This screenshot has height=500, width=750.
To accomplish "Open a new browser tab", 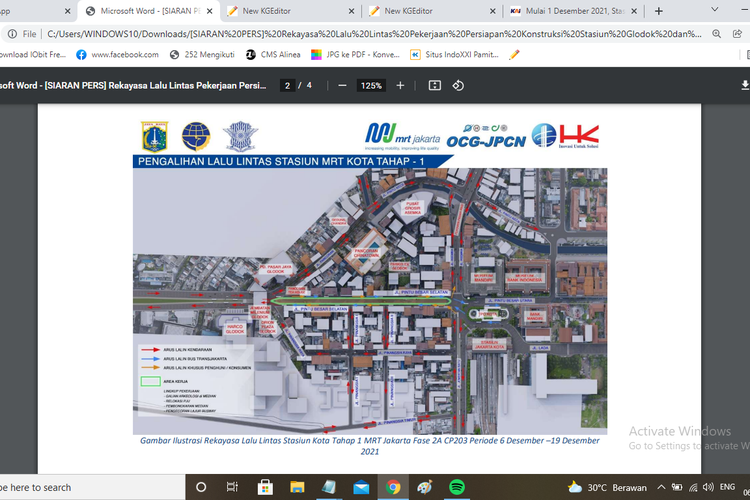I will click(658, 11).
